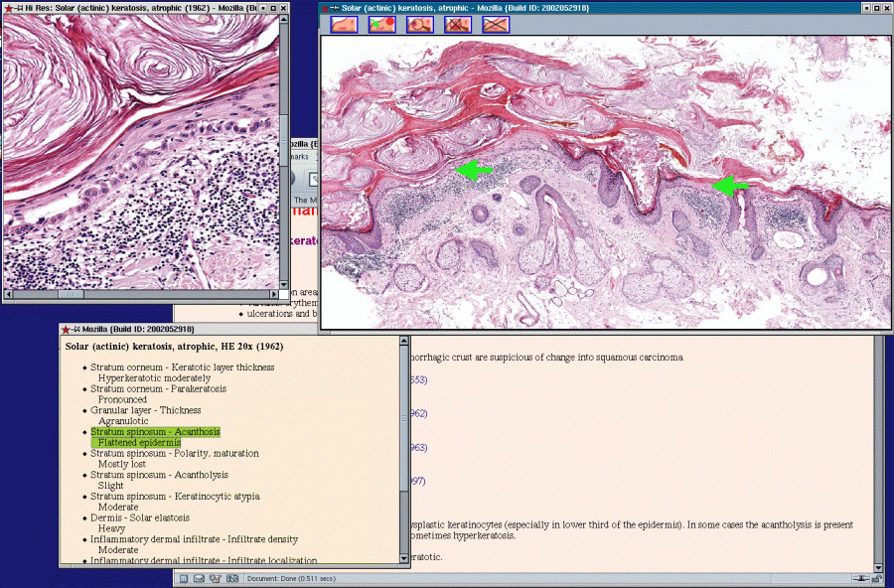Image resolution: width=894 pixels, height=588 pixels.
Task: Select the 'Hyperkeratotic moderately' value
Action: (x=154, y=378)
